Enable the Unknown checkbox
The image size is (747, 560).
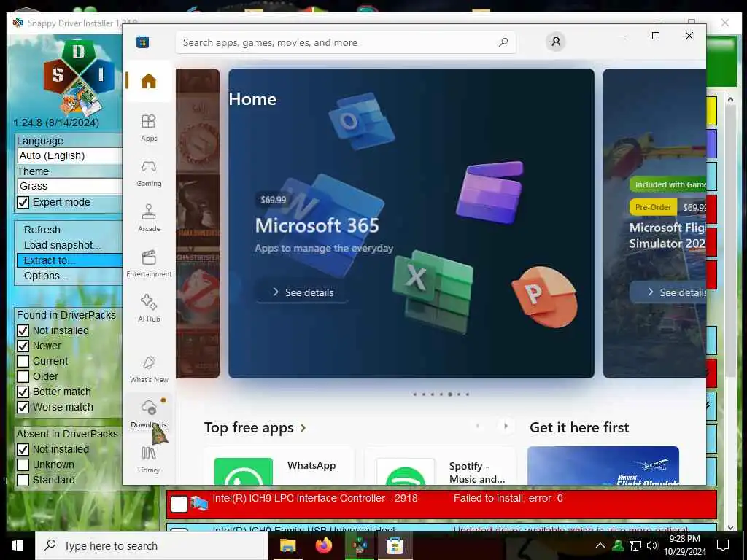click(x=23, y=464)
